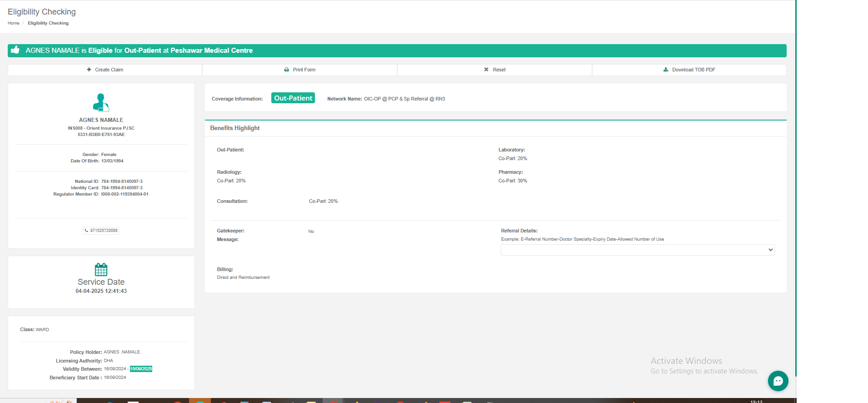
Task: Click the printer icon for Print Form
Action: (x=286, y=70)
